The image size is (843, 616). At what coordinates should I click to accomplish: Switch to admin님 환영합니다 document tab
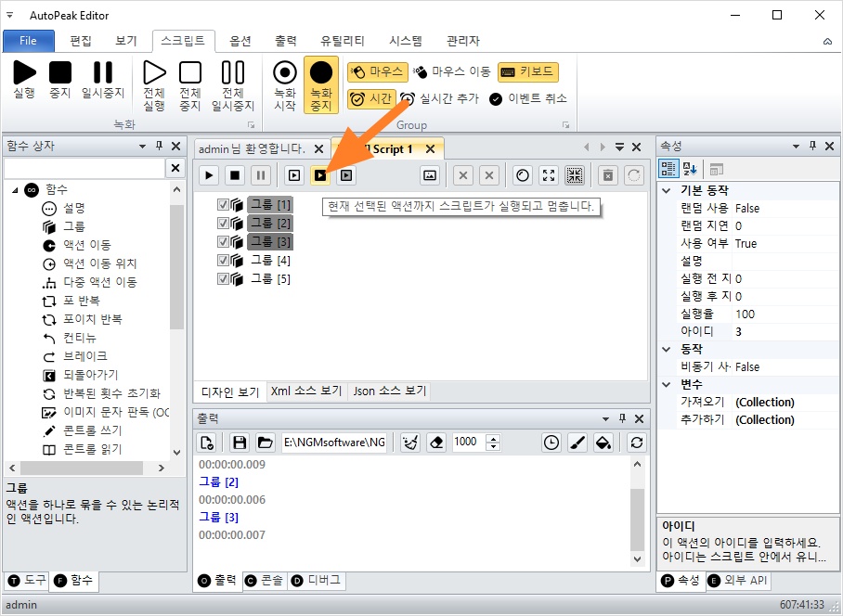(252, 148)
